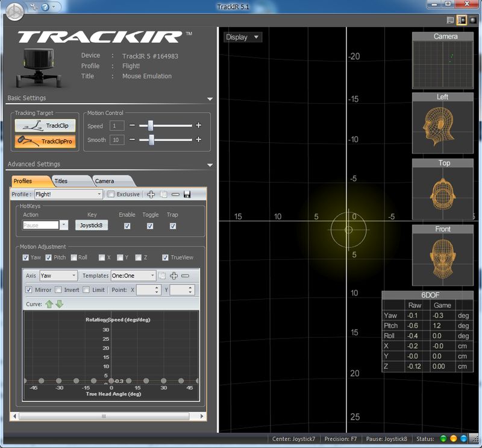The width and height of the screenshot is (482, 448).
Task: Collapse the Advanced Settings section
Action: pos(210,165)
